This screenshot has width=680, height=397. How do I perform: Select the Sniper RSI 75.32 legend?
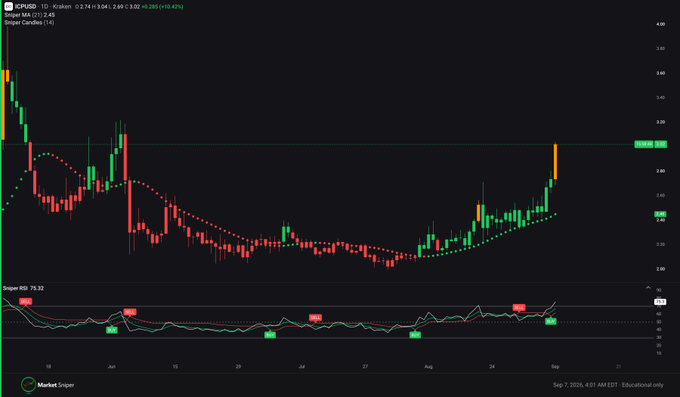[23, 288]
